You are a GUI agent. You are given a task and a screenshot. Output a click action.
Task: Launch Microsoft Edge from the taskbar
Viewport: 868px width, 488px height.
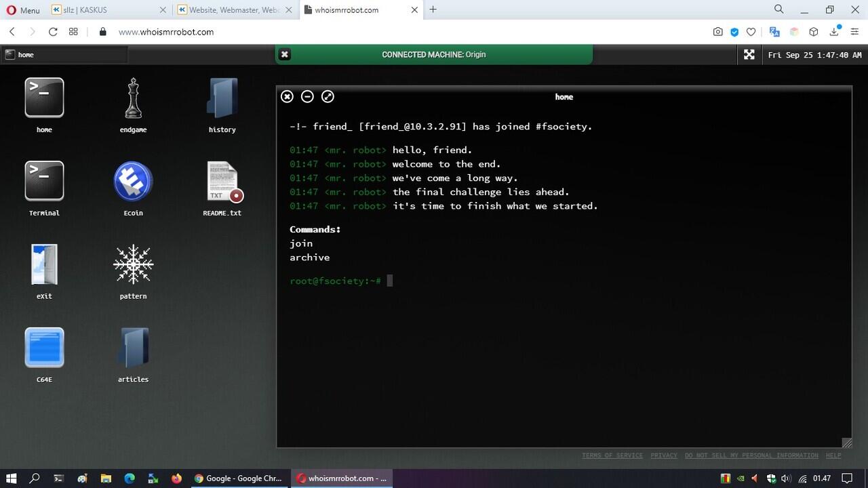click(x=130, y=478)
